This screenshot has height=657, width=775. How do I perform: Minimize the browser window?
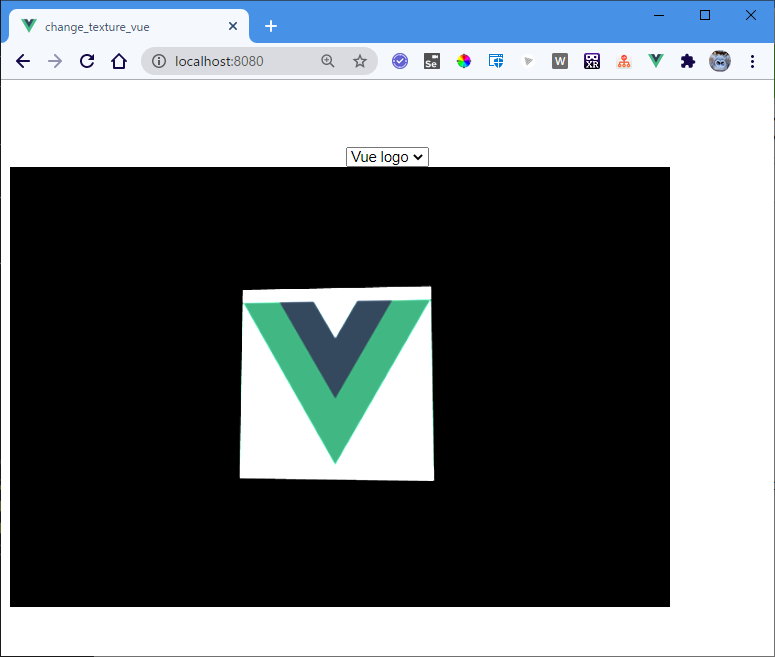pyautogui.click(x=659, y=15)
